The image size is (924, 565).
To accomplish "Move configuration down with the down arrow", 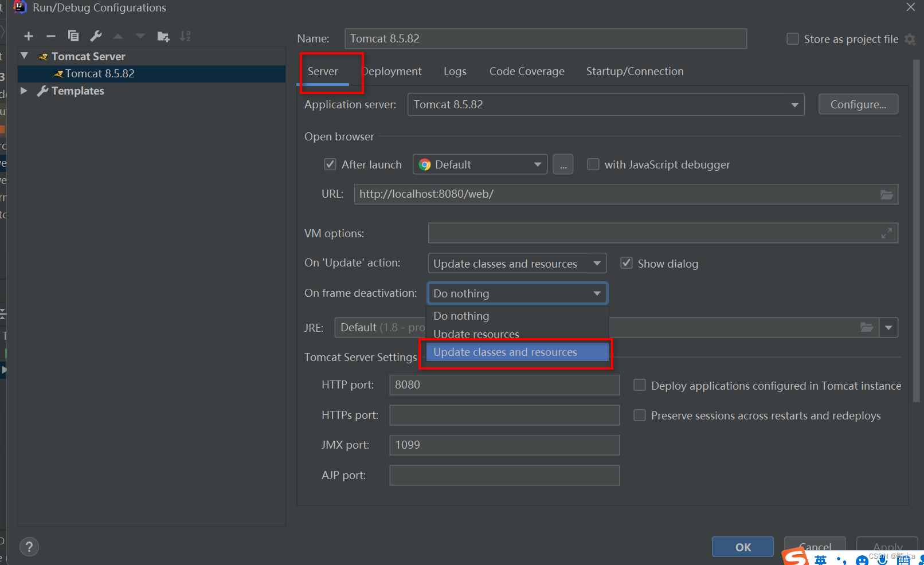I will (x=140, y=36).
